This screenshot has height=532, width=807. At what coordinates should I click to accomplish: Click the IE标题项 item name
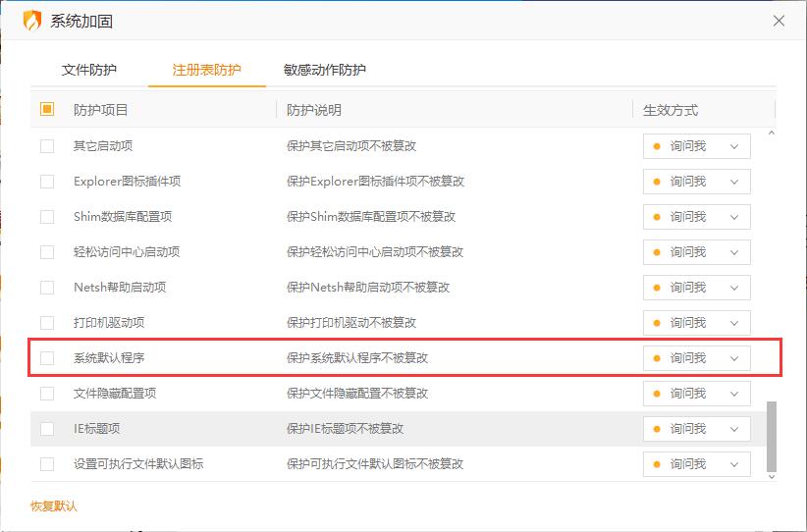tap(97, 429)
